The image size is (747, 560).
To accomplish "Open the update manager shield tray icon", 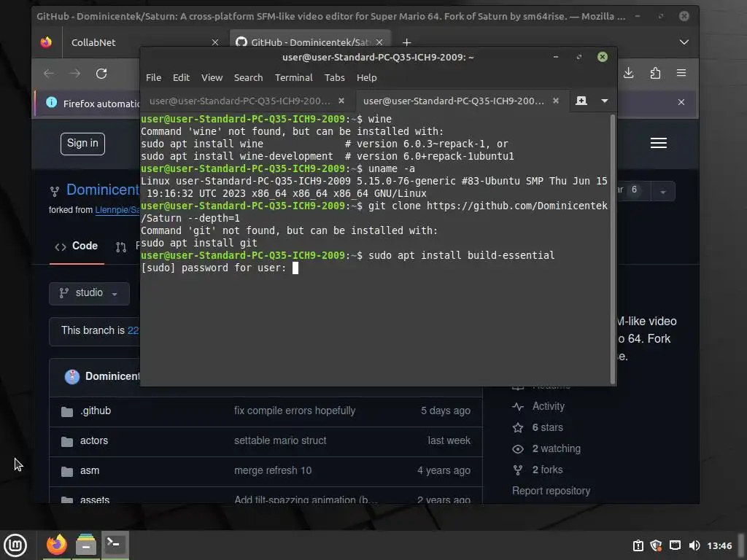I will (x=656, y=545).
